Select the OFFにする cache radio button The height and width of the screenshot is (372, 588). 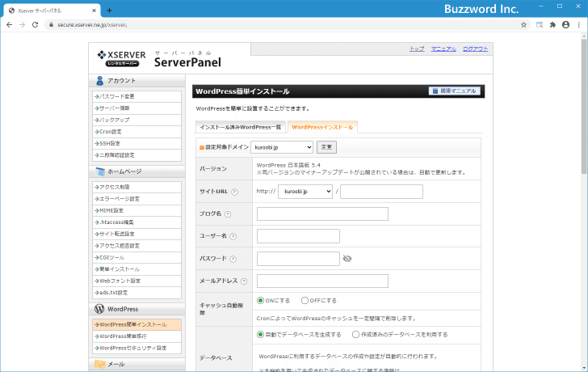point(304,300)
